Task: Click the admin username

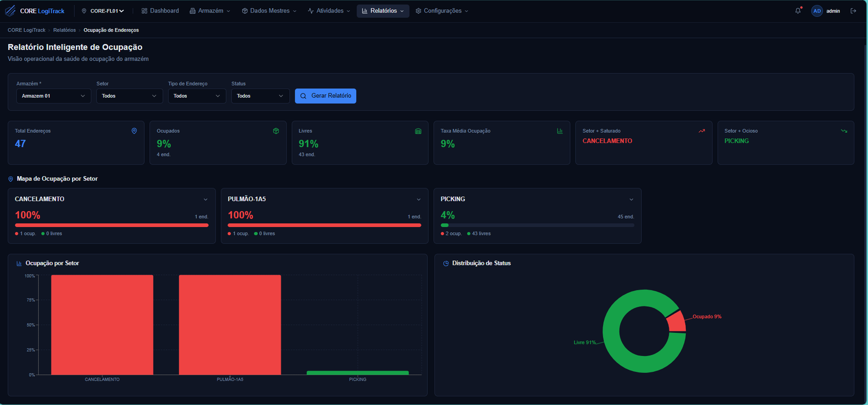Action: click(833, 11)
